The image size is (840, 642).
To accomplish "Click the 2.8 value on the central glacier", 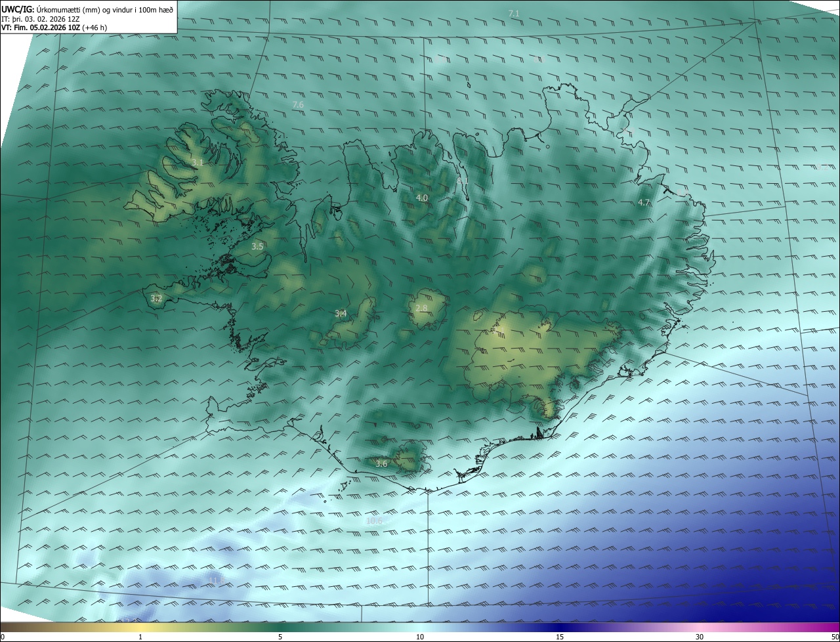I will click(x=422, y=308).
